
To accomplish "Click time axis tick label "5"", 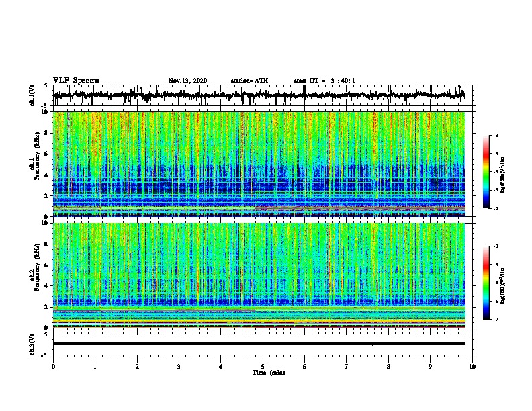I will coord(263,367).
